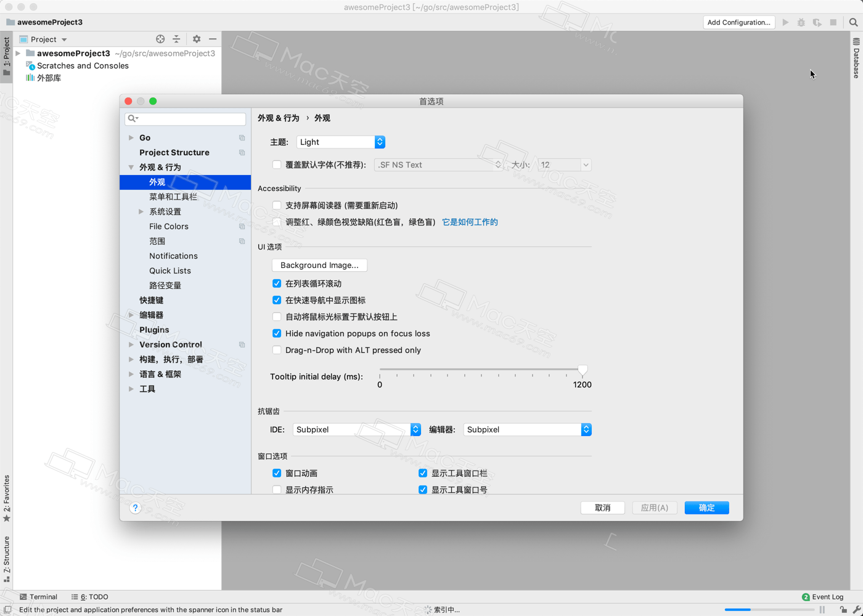Open the 2: Favorites side tab
Viewport: 863px width, 616px height.
(6, 498)
